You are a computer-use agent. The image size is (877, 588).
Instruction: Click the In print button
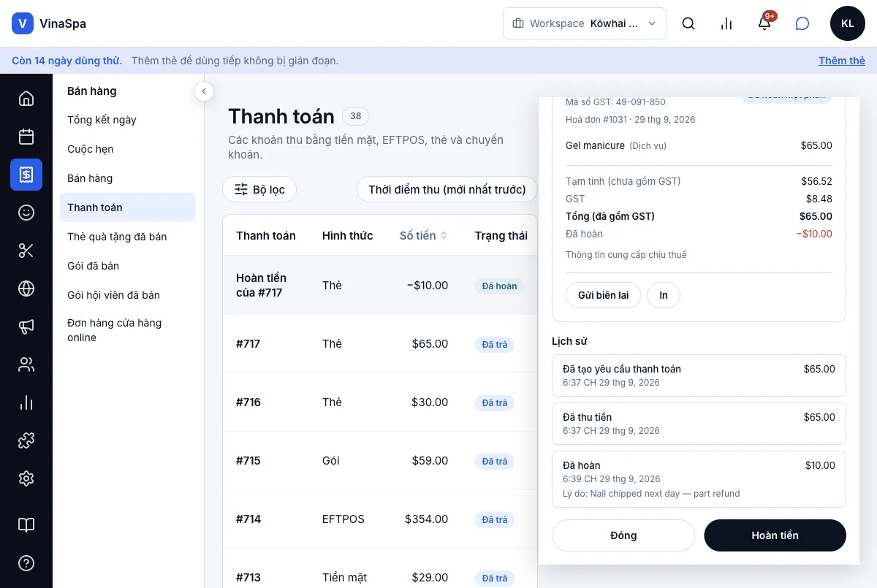pos(664,295)
